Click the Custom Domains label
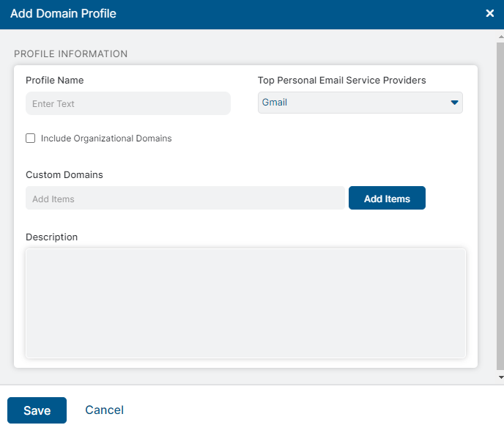The height and width of the screenshot is (425, 504). click(64, 175)
